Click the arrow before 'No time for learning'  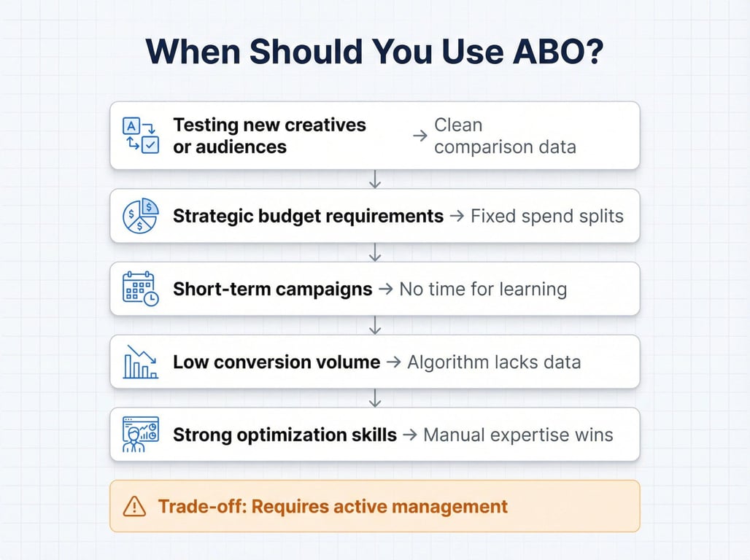tap(385, 289)
